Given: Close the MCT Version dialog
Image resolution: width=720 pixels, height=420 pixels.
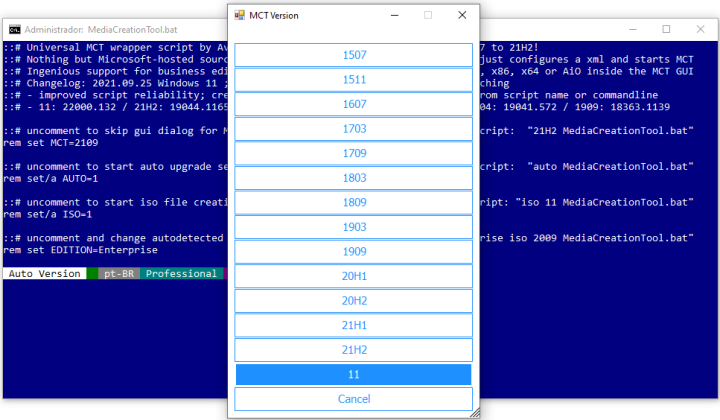Looking at the screenshot, I should (x=462, y=15).
